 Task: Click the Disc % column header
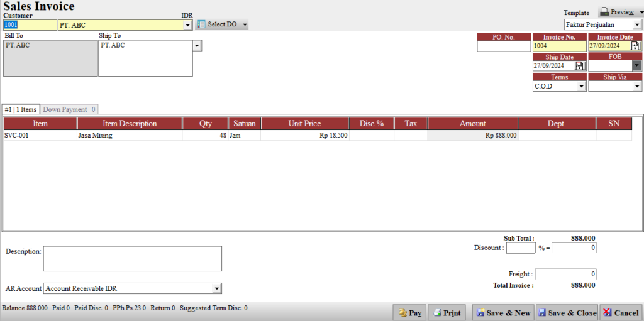[x=372, y=124]
